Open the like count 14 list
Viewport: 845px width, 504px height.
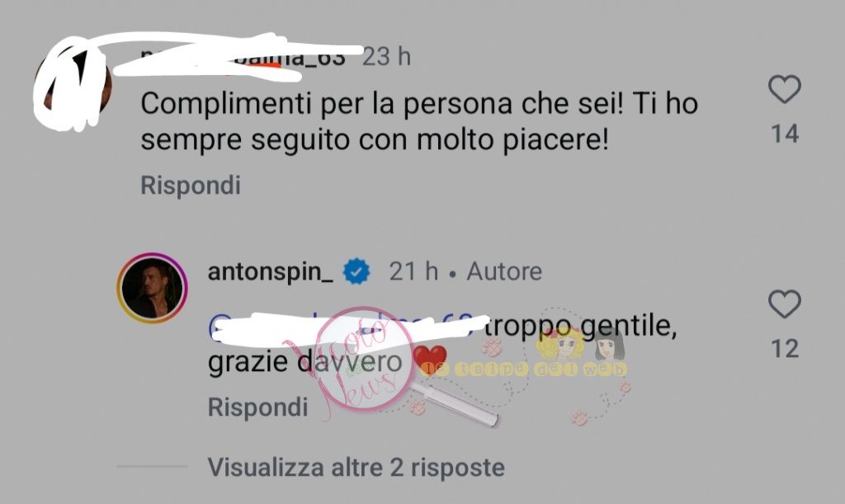[x=785, y=134]
